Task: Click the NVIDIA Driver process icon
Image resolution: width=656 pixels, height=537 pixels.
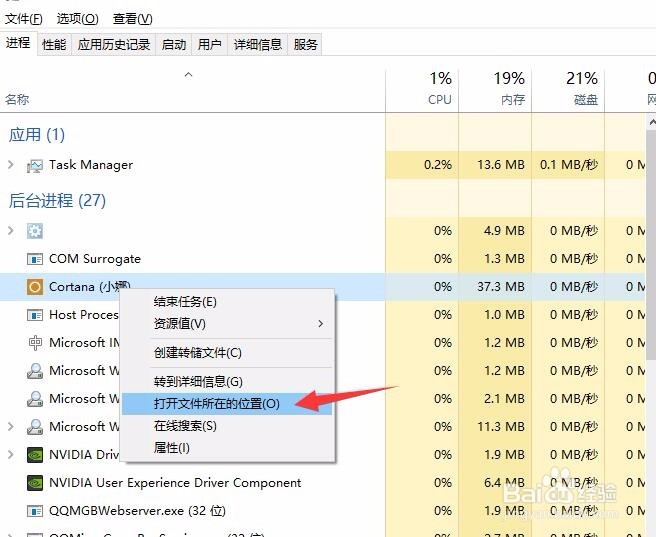Action: click(x=35, y=455)
